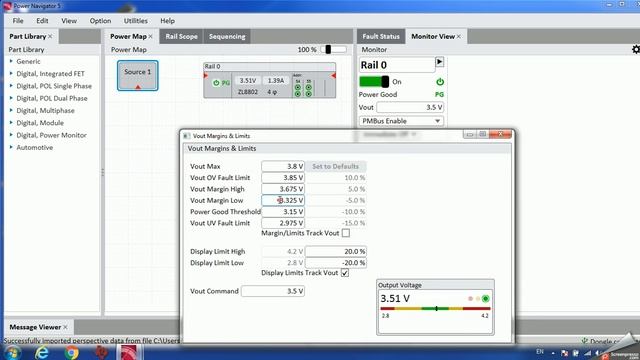
Task: Open the Power Navigator taskbar icon
Action: (x=129, y=352)
